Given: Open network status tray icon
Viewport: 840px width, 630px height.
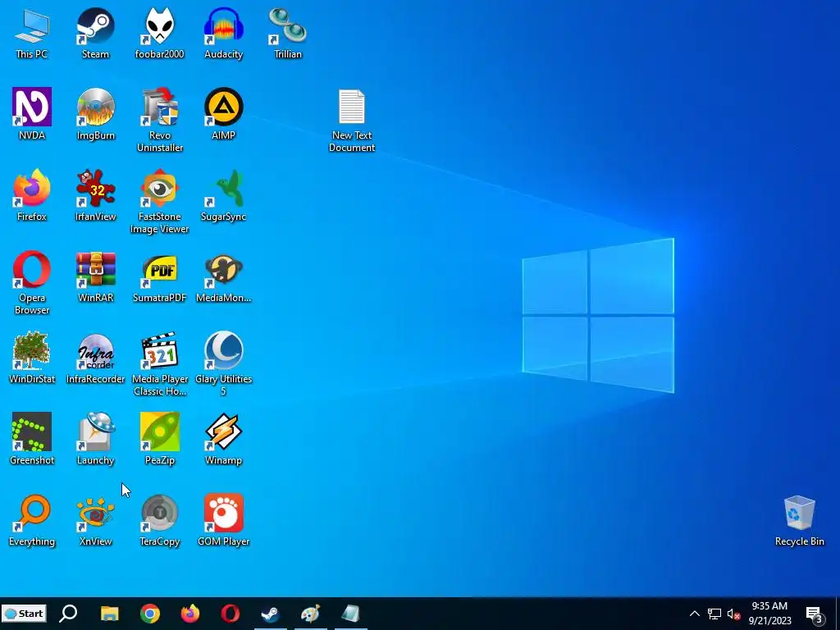Looking at the screenshot, I should pos(714,614).
